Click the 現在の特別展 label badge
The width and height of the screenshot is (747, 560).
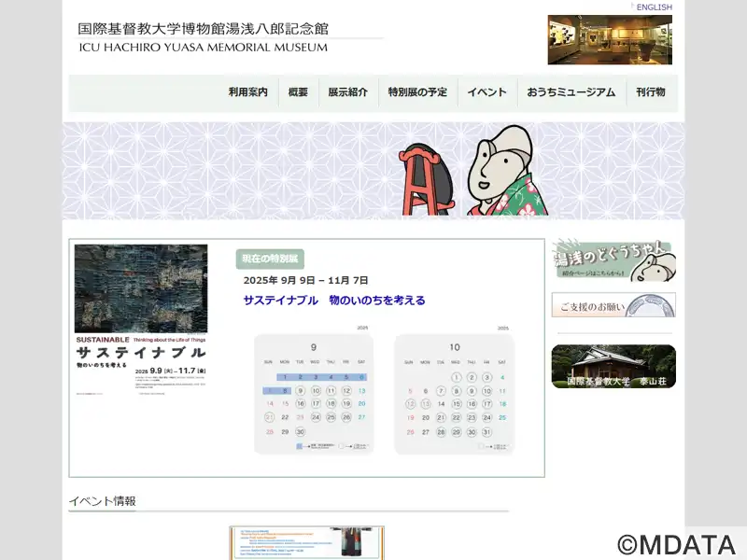coord(270,259)
